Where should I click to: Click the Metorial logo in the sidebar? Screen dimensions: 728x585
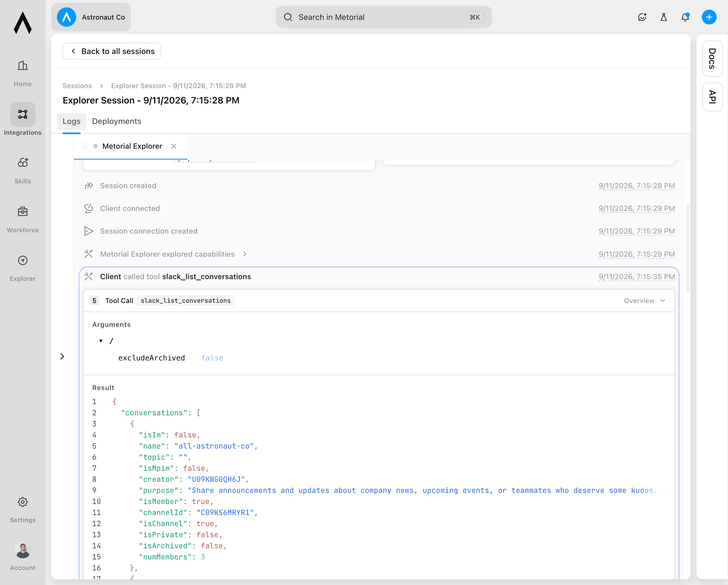(x=23, y=23)
